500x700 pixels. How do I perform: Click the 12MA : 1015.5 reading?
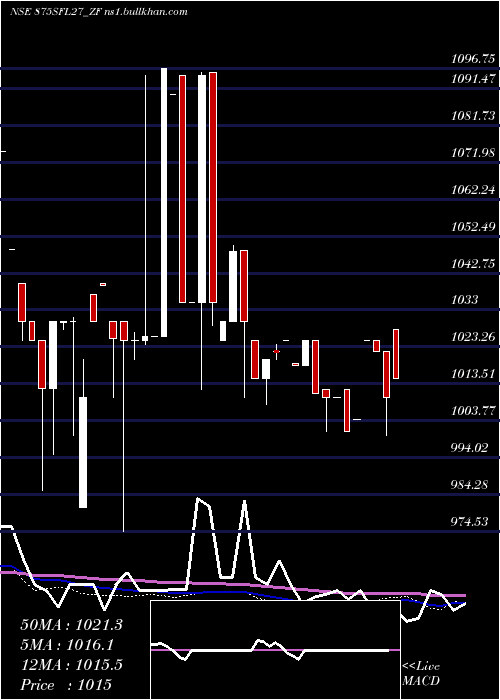[x=71, y=665]
